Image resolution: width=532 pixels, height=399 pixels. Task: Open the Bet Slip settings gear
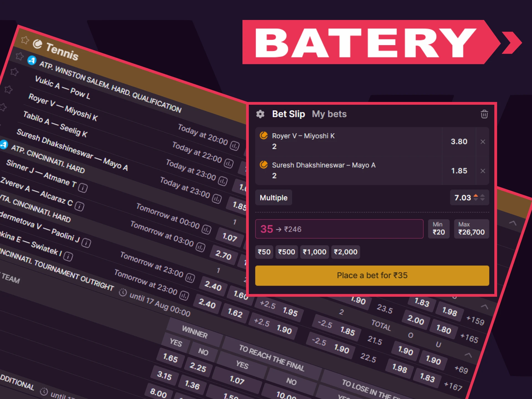(260, 114)
